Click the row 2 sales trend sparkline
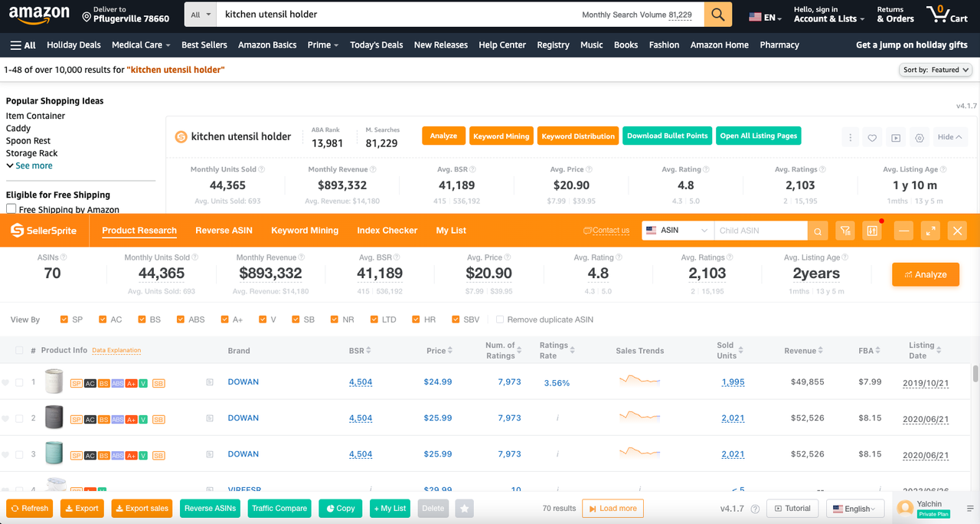The image size is (980, 524). pyautogui.click(x=639, y=415)
